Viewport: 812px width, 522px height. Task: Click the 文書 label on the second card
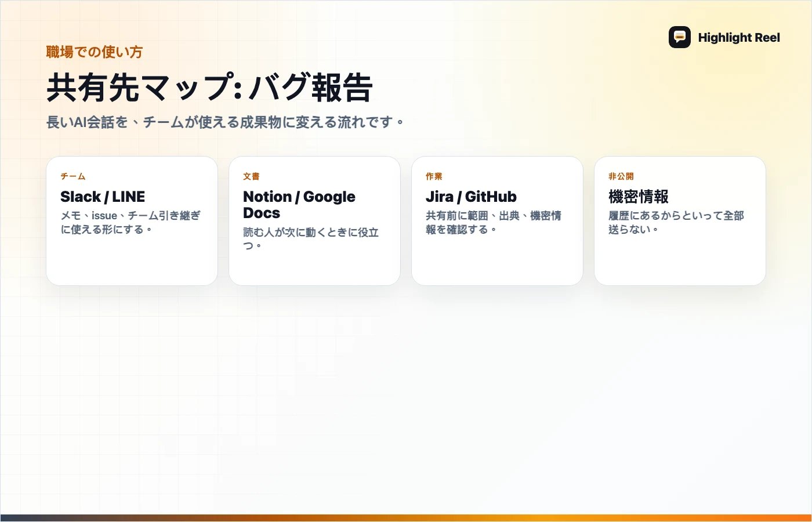pos(251,176)
